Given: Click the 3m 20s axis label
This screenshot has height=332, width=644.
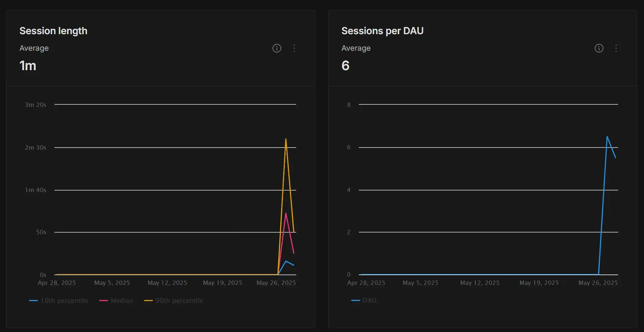Looking at the screenshot, I should coord(36,105).
